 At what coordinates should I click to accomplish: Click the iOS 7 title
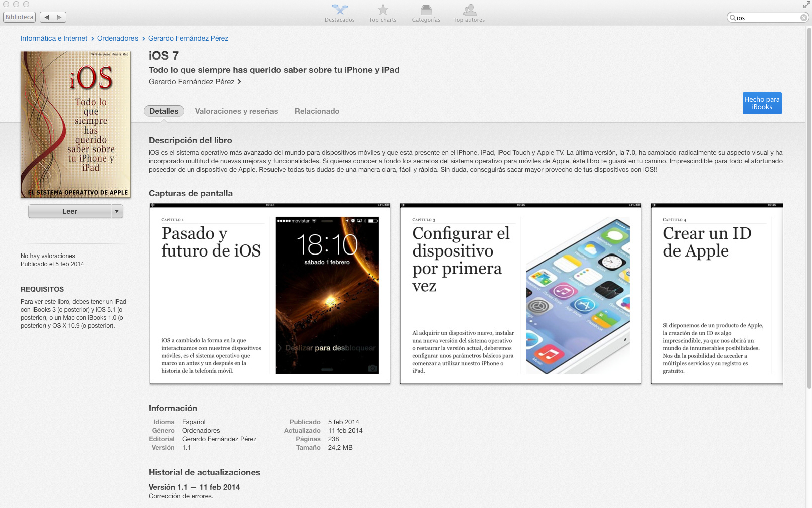click(164, 56)
